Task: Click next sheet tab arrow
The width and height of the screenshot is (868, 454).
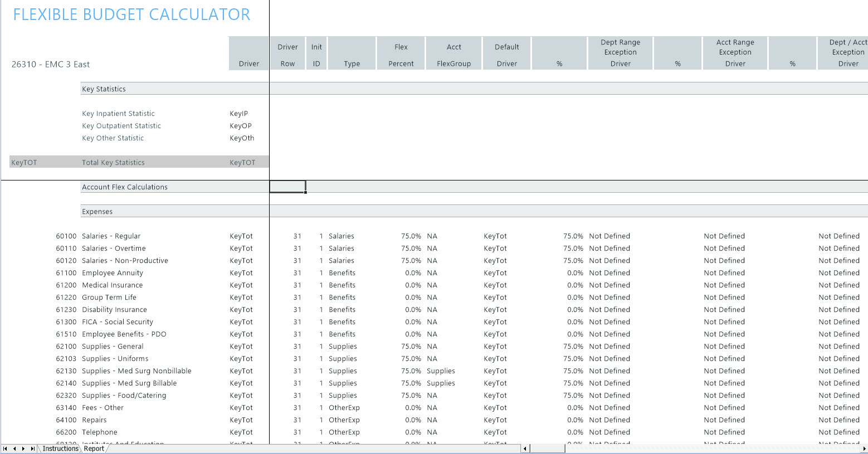Action: tap(23, 448)
